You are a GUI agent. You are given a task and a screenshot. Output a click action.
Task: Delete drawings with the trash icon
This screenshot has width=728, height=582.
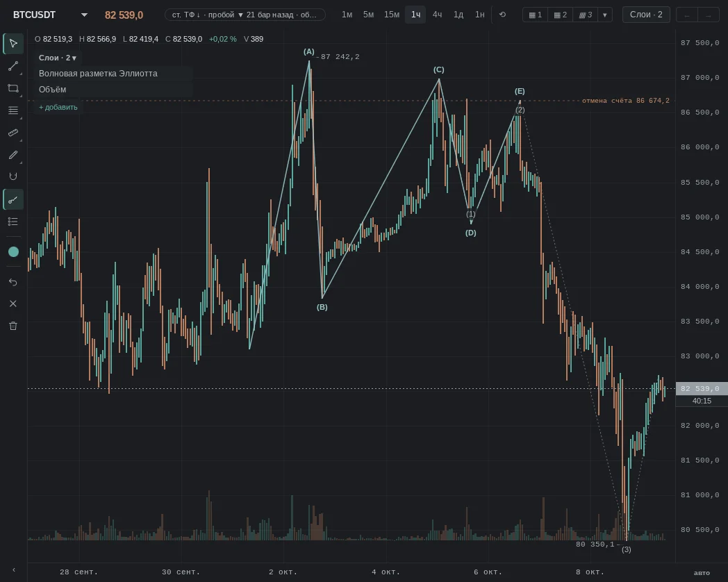pyautogui.click(x=13, y=326)
